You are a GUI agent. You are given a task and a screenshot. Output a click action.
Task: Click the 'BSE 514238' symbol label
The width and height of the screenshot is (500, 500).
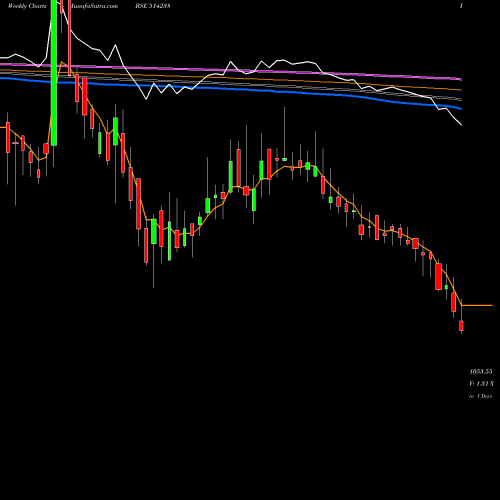153,6
